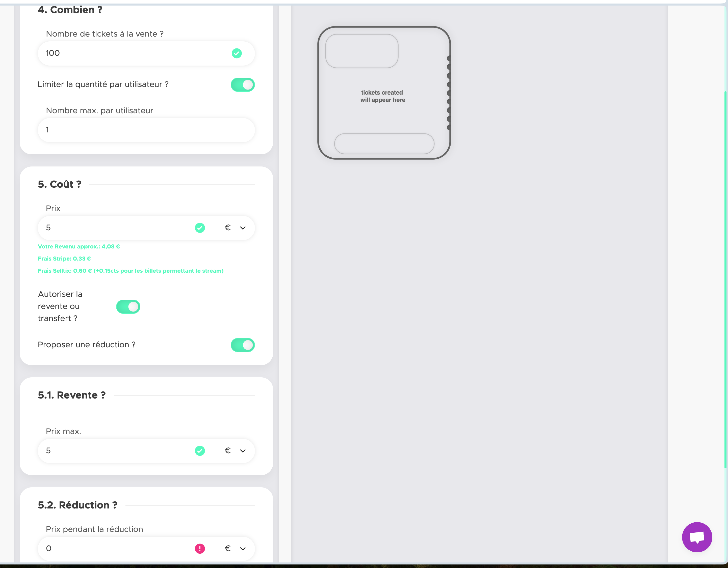Click green checkmark in Prix max. field
Image resolution: width=728 pixels, height=568 pixels.
[x=200, y=451]
